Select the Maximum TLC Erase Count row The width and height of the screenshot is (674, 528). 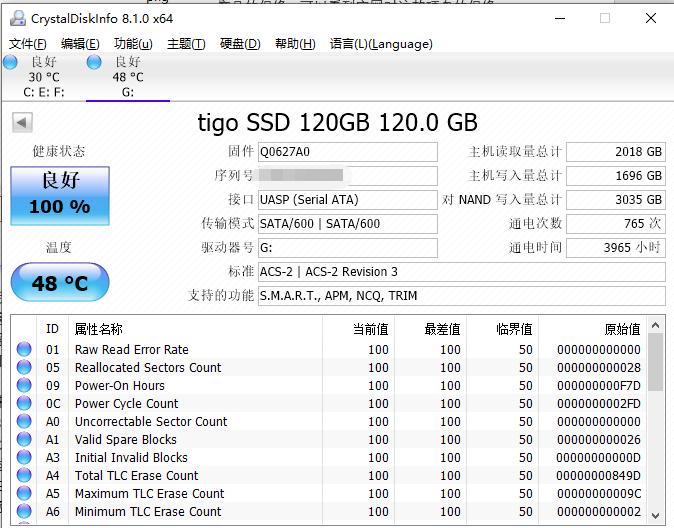[329, 494]
